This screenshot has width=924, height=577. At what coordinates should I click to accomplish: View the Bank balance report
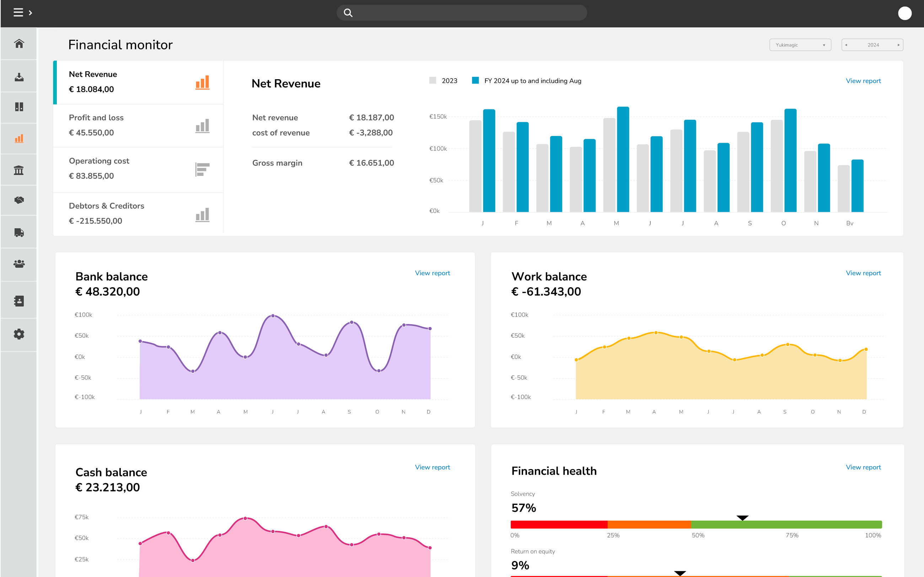tap(432, 273)
